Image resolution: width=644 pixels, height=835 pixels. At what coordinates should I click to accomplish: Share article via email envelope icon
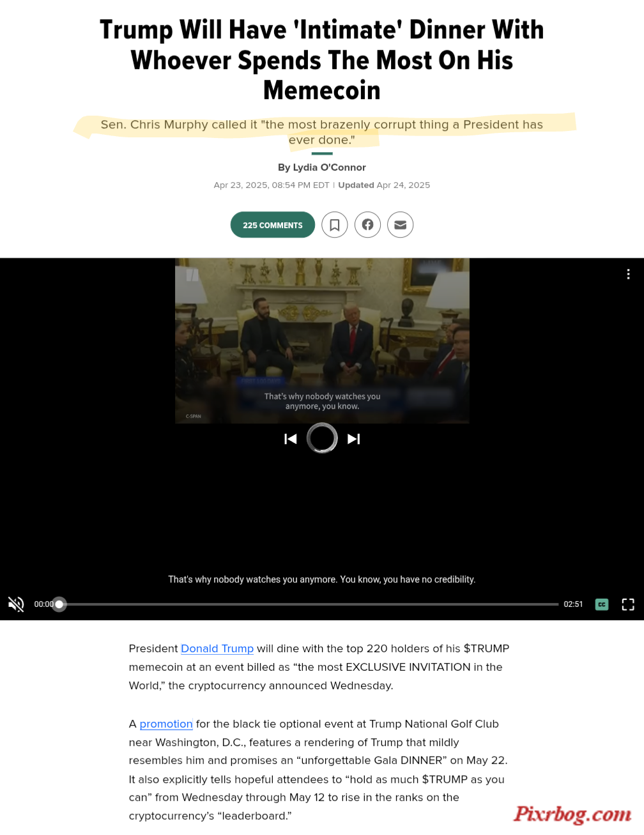coord(401,225)
